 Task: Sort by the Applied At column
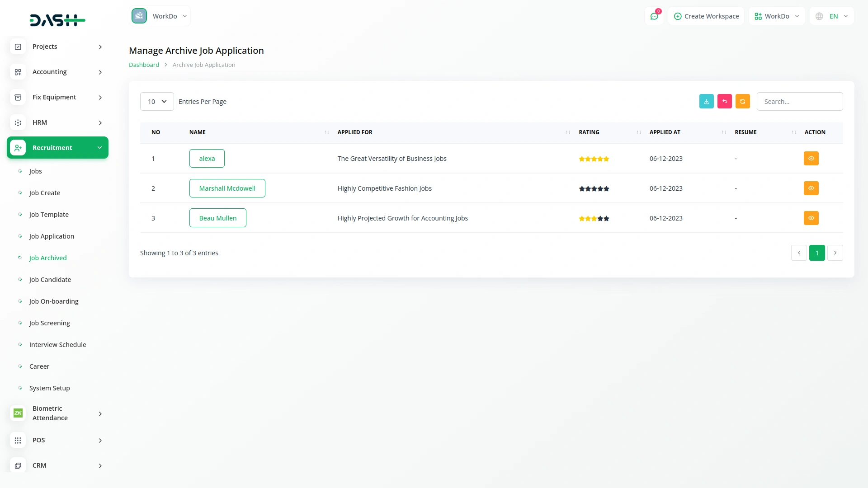724,132
